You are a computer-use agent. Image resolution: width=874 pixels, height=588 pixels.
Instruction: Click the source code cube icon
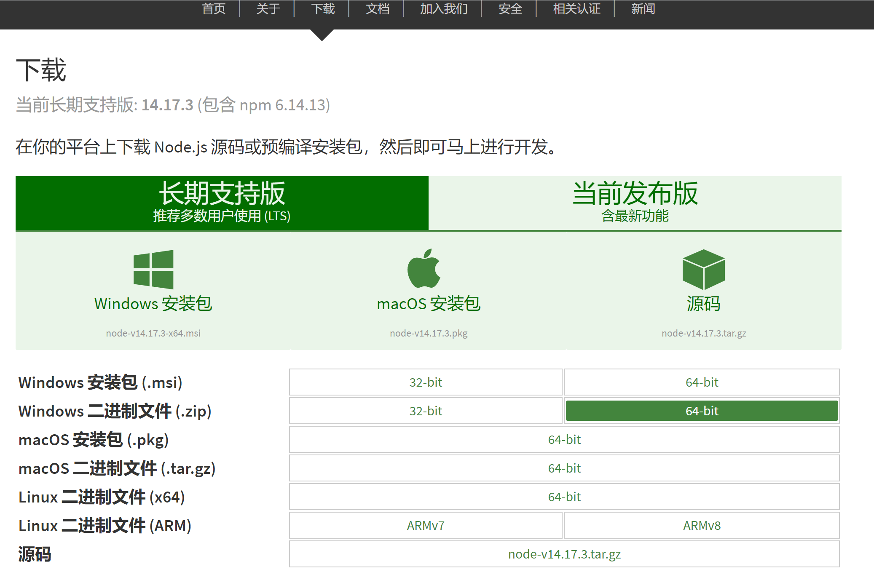[x=703, y=269]
